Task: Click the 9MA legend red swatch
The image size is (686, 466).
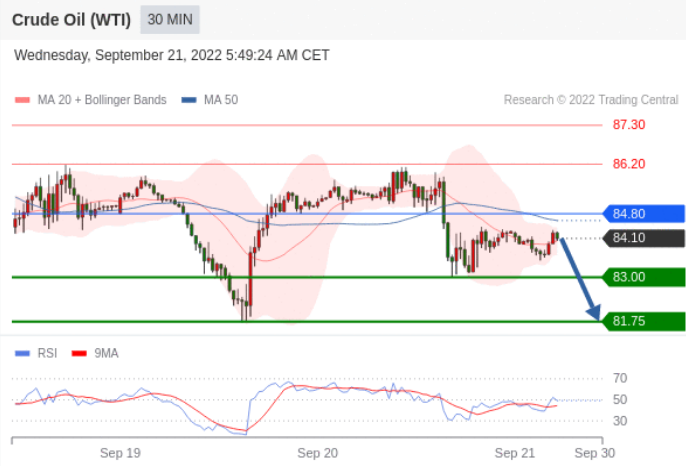Action: tap(79, 353)
